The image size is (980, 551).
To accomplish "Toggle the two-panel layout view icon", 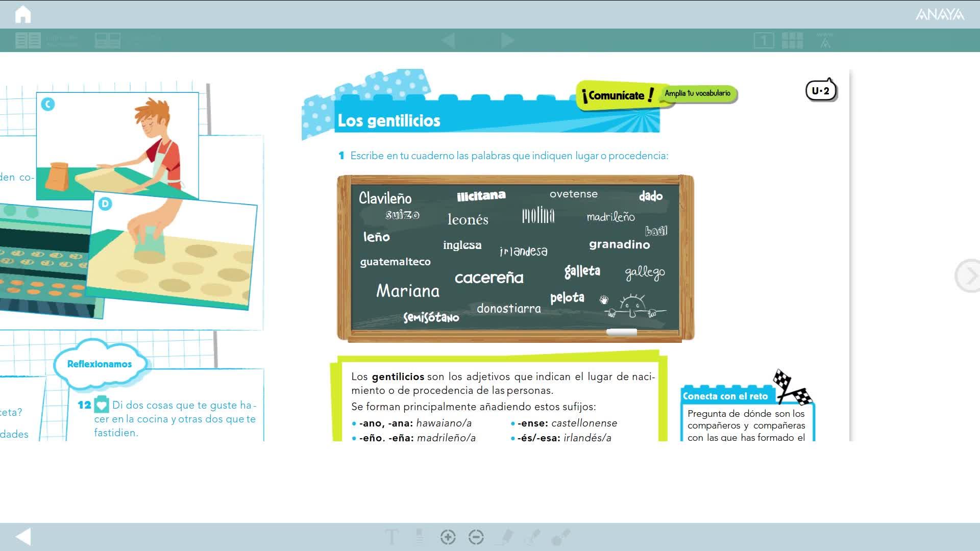I will coord(108,40).
